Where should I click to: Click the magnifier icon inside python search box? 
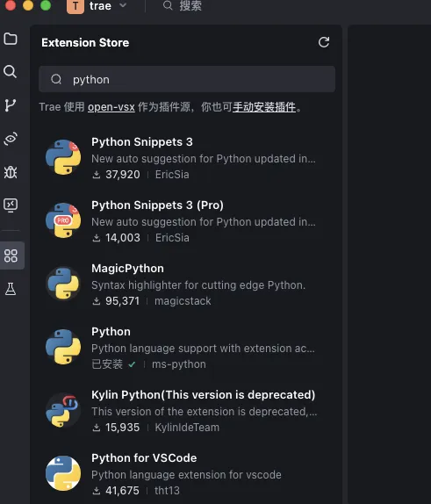(x=56, y=79)
